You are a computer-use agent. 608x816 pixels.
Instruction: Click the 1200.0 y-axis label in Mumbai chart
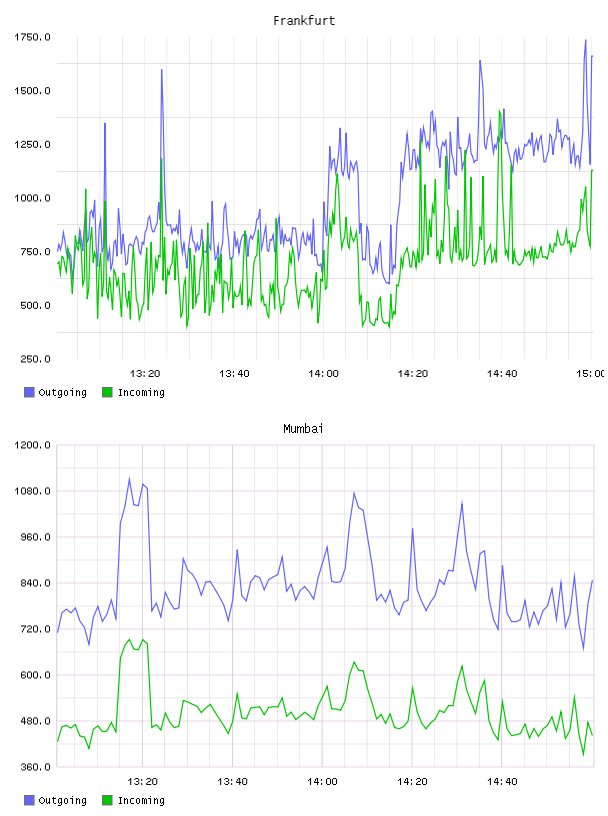click(x=32, y=445)
